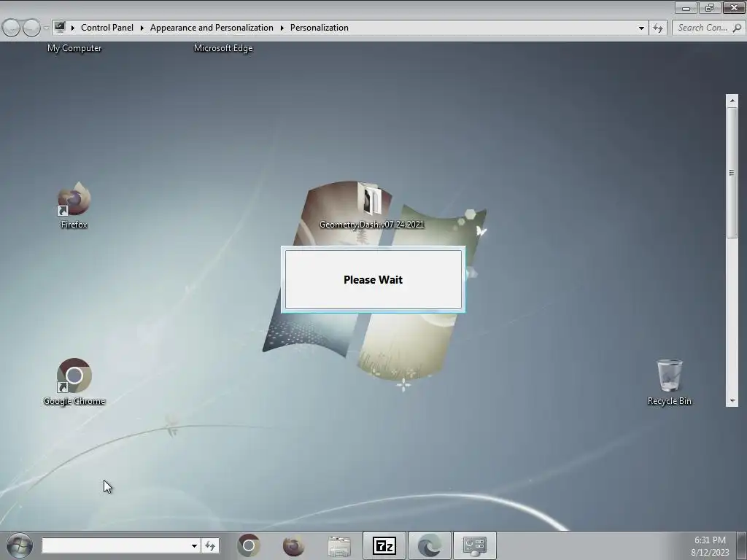Expand the arrow after Control Panel crumb
747x560 pixels.
click(142, 28)
